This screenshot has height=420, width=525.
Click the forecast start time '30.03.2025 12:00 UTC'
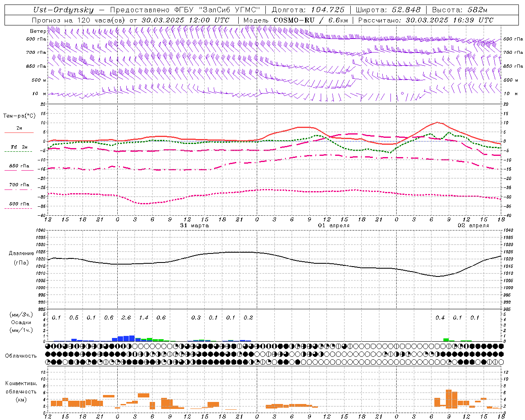coord(185,20)
